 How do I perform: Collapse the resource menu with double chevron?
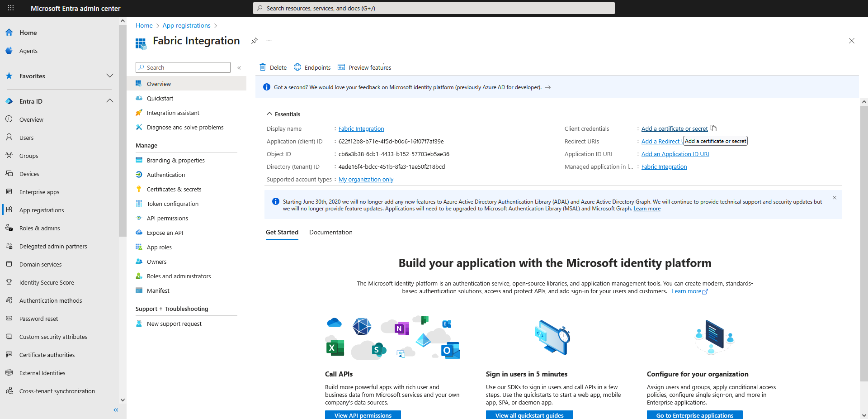coord(239,68)
